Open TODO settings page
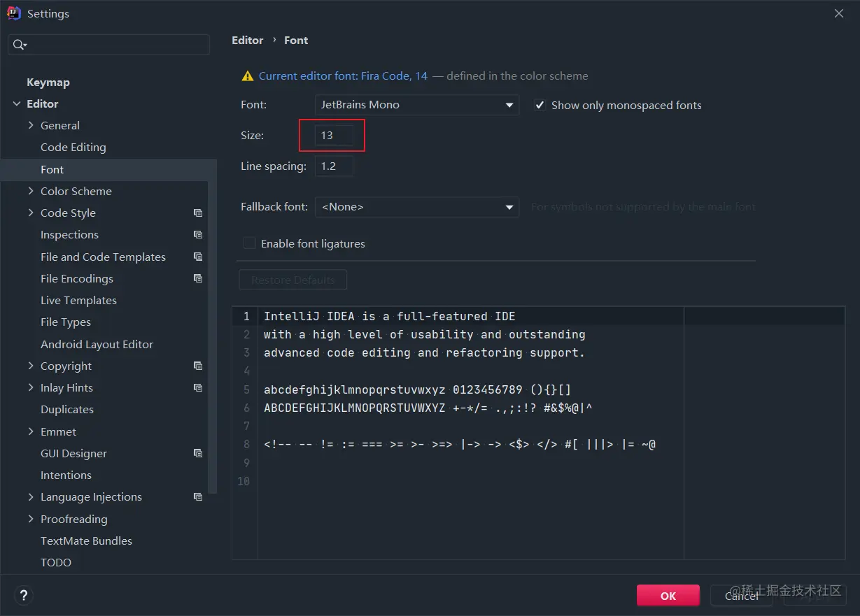 coord(56,563)
